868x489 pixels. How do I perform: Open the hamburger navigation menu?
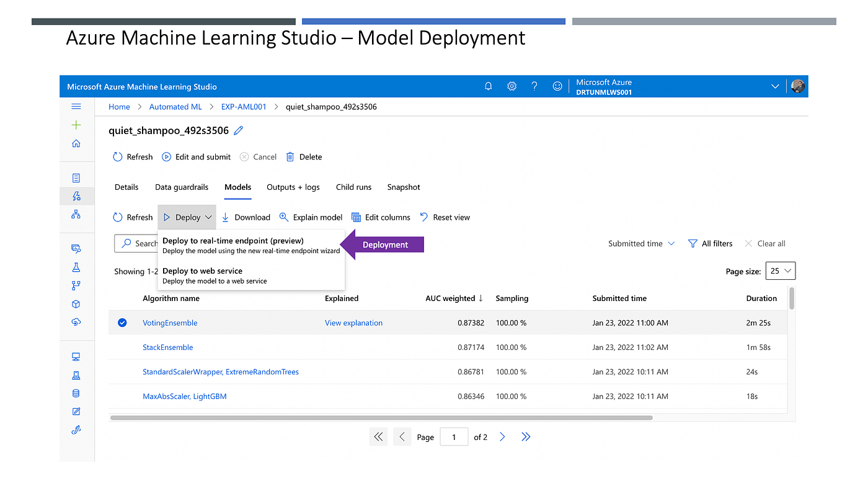coord(76,107)
